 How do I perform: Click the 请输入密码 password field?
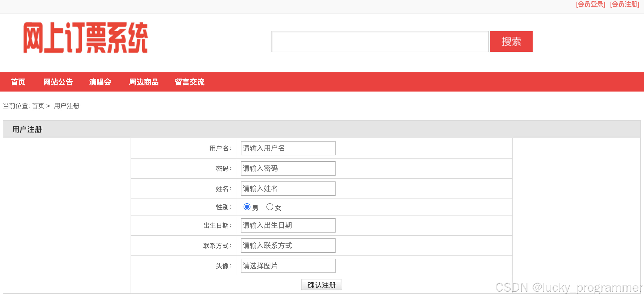[288, 168]
